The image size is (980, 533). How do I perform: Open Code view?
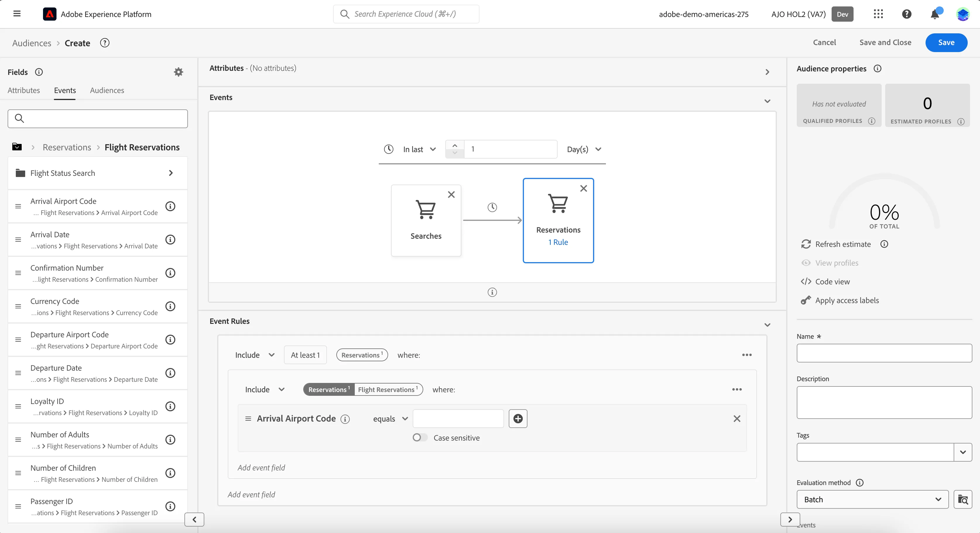(832, 282)
